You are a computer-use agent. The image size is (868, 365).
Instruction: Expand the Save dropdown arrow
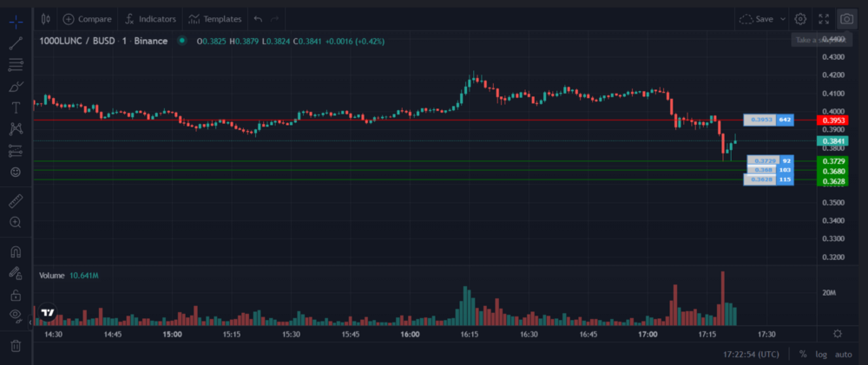pyautogui.click(x=783, y=19)
